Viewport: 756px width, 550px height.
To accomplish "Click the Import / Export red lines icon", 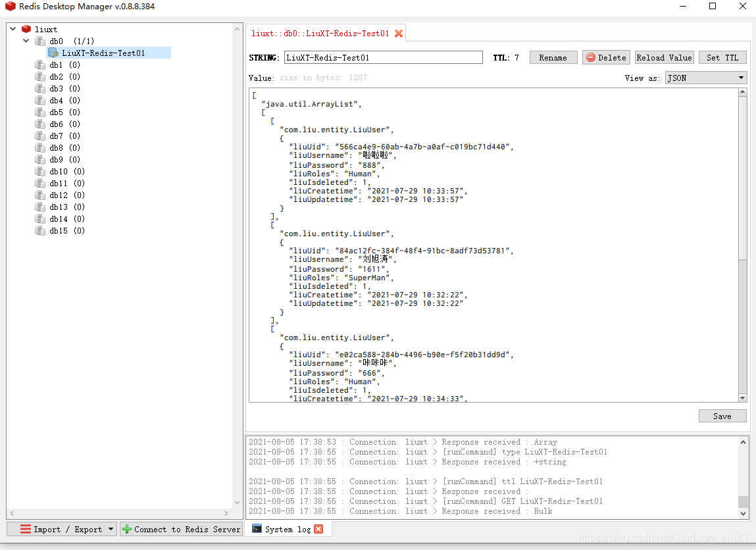I will [x=26, y=529].
